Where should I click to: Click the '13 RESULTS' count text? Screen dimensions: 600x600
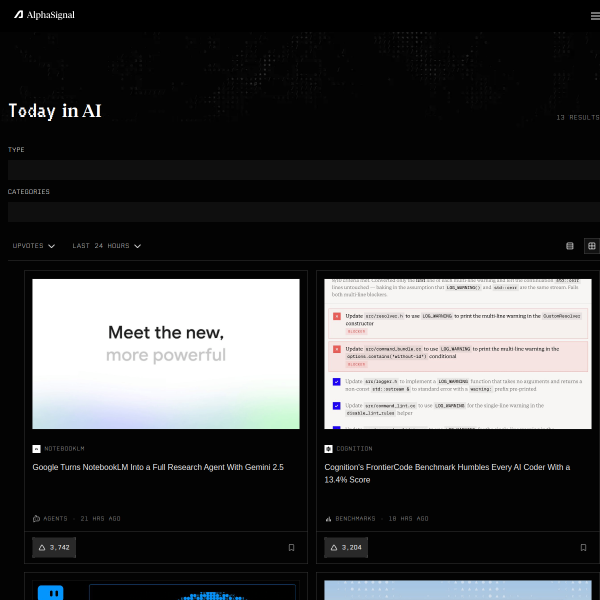(578, 117)
